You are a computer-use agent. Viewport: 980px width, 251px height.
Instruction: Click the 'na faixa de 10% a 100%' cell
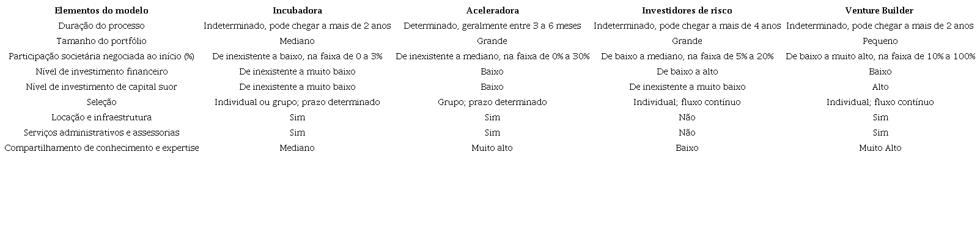click(880, 56)
